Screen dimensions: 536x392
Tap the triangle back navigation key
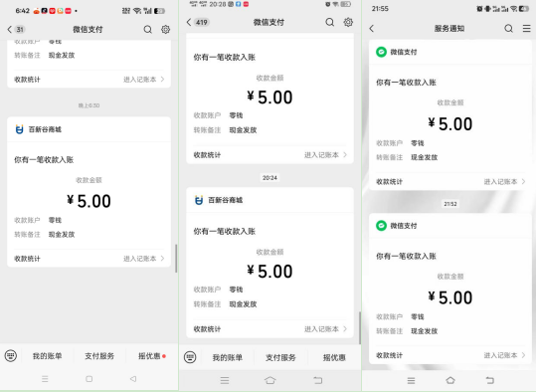click(133, 379)
